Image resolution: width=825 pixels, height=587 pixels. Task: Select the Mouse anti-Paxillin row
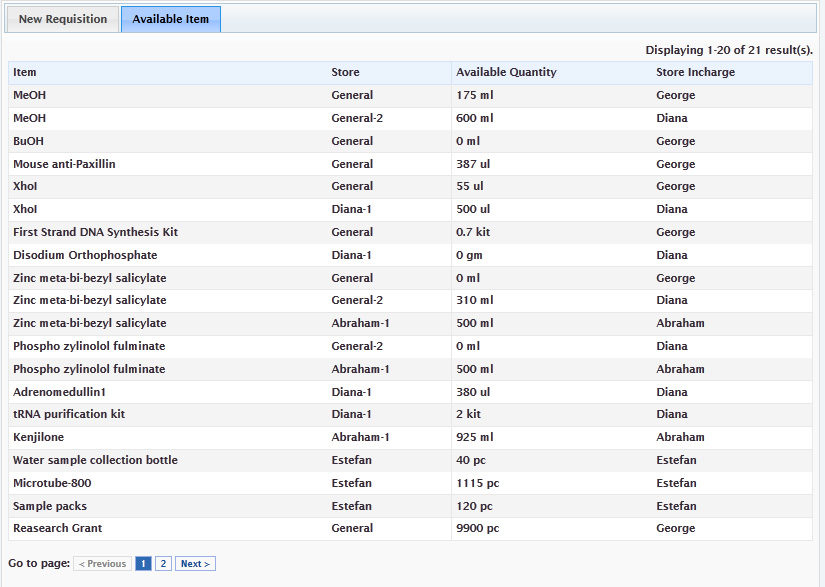tap(64, 164)
